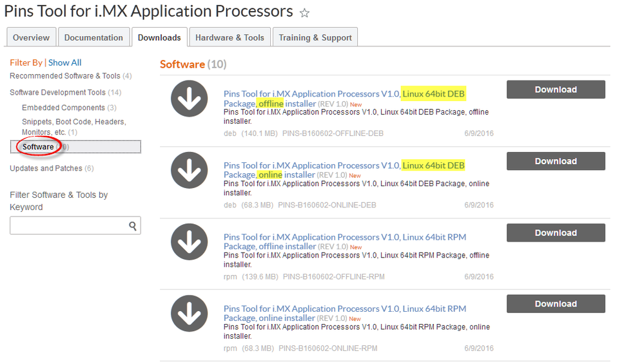Screen dimensions: 644x362
Task: Open the Documentation tab
Action: tap(93, 37)
